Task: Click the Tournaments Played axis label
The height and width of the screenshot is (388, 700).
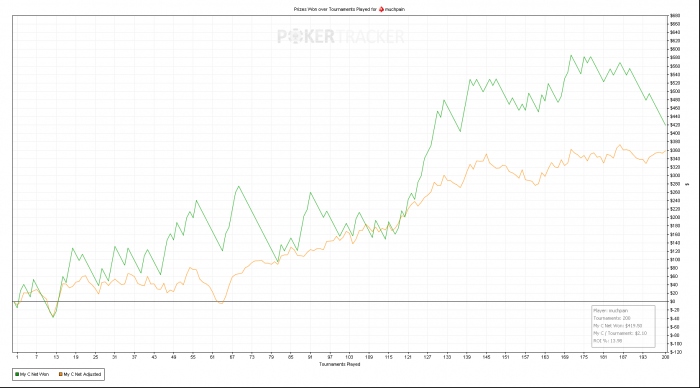Action: [x=339, y=364]
